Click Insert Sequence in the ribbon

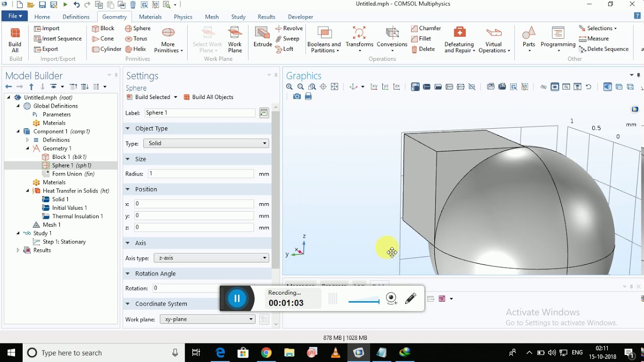click(x=58, y=39)
